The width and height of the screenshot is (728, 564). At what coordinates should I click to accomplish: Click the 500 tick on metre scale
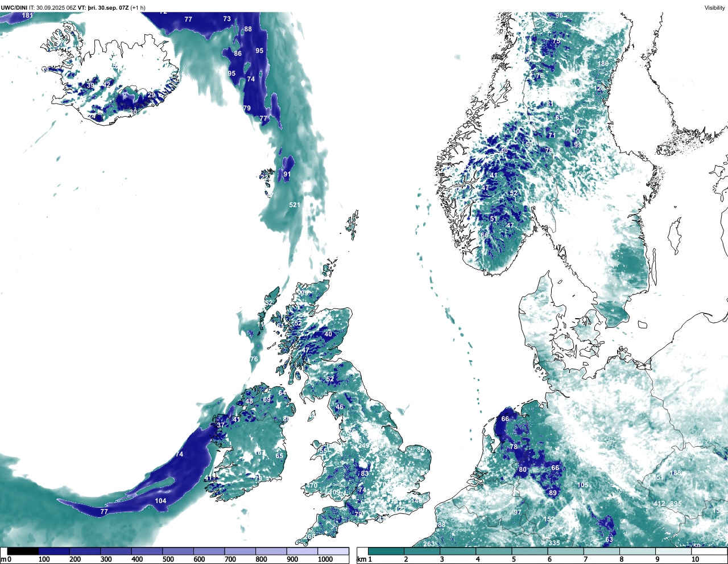click(x=168, y=559)
